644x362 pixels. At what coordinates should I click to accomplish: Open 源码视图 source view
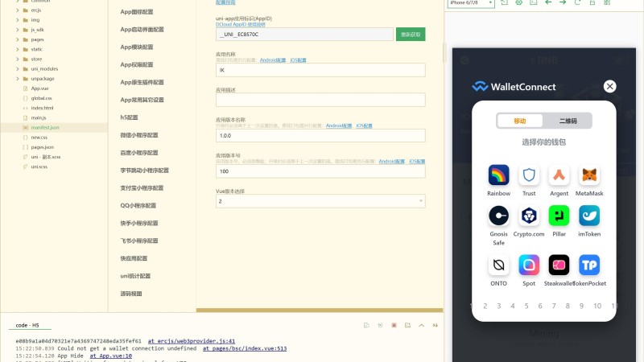click(131, 294)
